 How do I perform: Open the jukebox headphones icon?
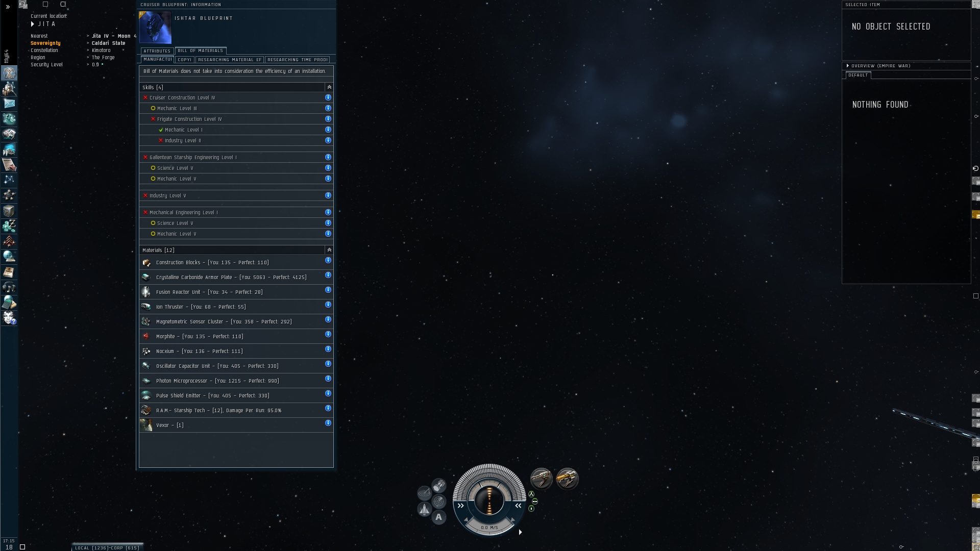[x=9, y=287]
